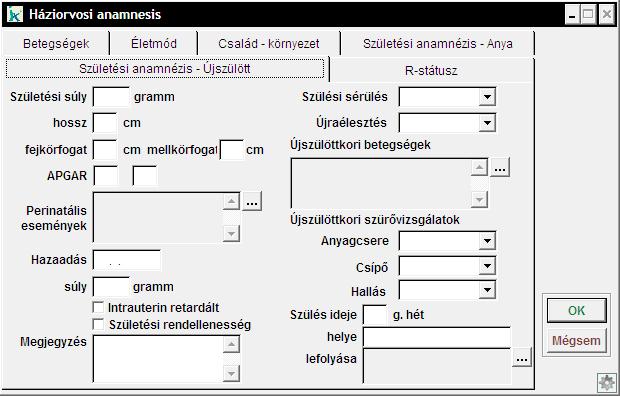Click down arrow of Újszülöttkori betegségek list
This screenshot has width=620, height=396.
click(x=479, y=200)
